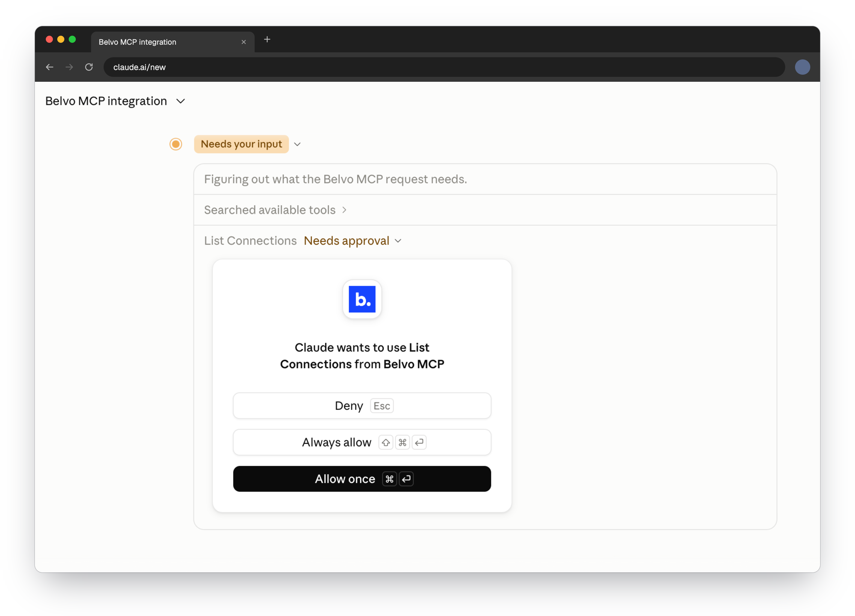This screenshot has width=855, height=616.
Task: Toggle the Needs approval chevron
Action: coord(398,241)
